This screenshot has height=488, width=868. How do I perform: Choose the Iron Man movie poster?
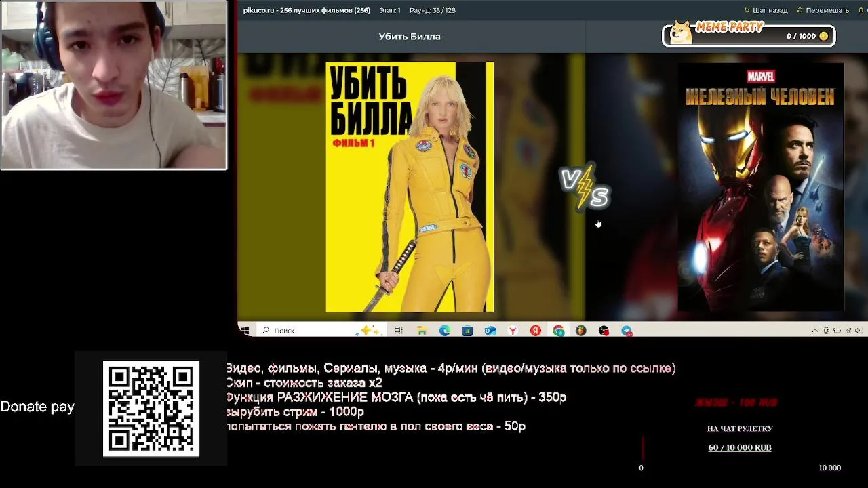coord(761,187)
